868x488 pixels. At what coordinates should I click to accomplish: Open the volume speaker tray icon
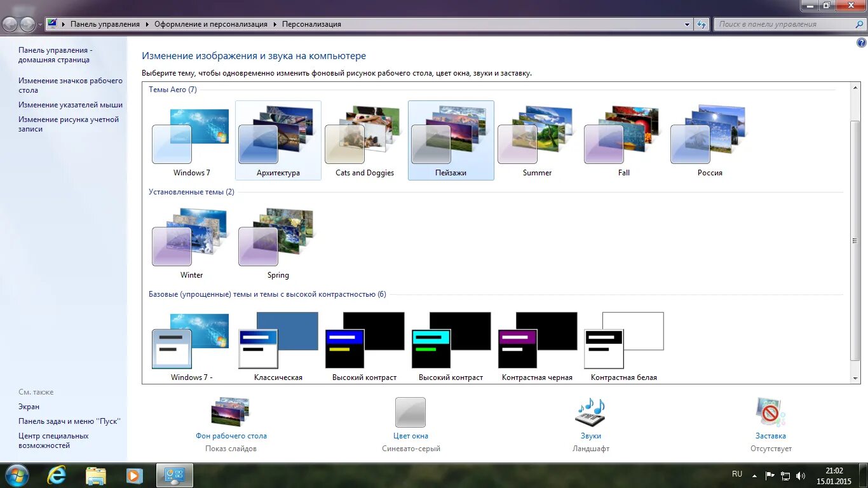tap(801, 475)
